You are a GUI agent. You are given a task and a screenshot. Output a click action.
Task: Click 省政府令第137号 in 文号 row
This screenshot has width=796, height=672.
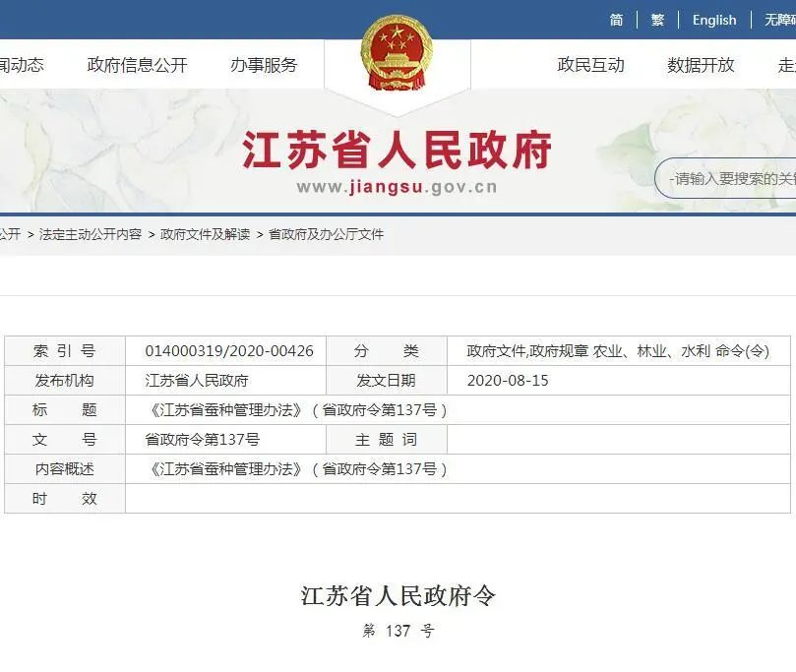click(202, 440)
